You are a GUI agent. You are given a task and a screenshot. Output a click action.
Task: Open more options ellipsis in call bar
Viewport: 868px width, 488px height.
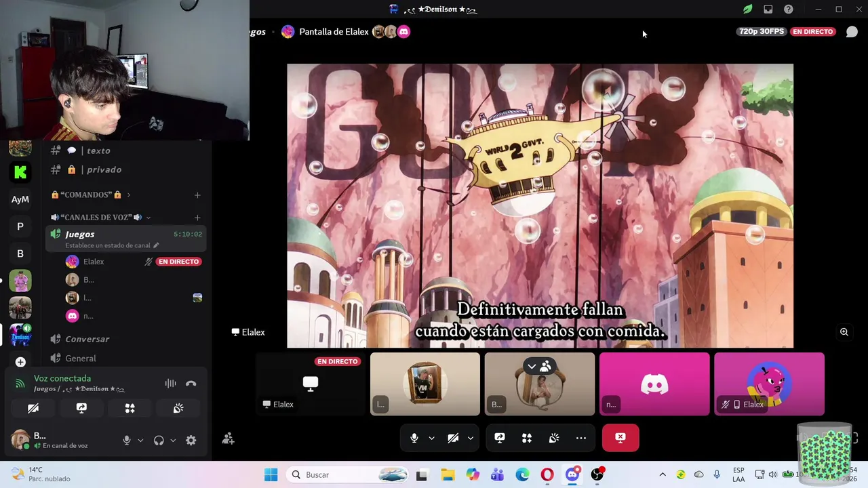pyautogui.click(x=581, y=438)
